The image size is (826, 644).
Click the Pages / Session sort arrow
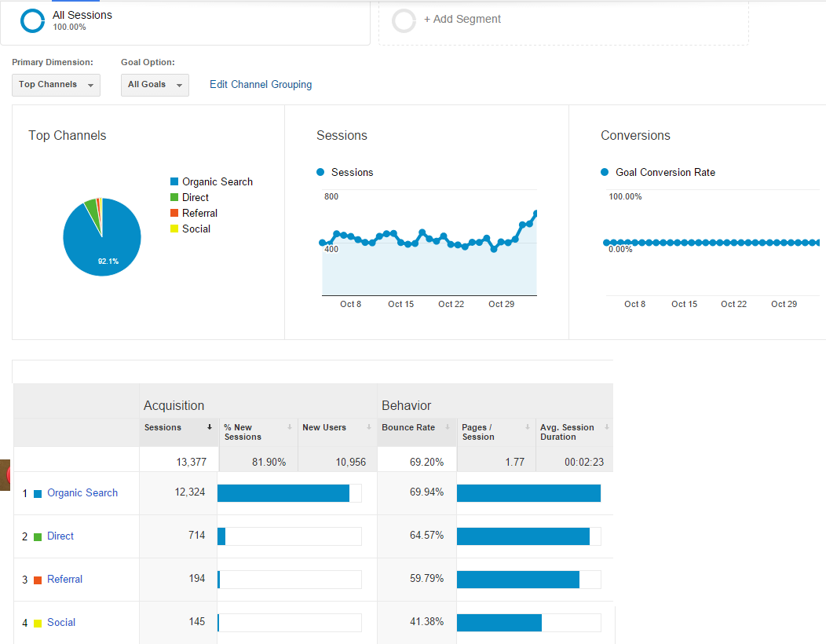[x=528, y=427]
